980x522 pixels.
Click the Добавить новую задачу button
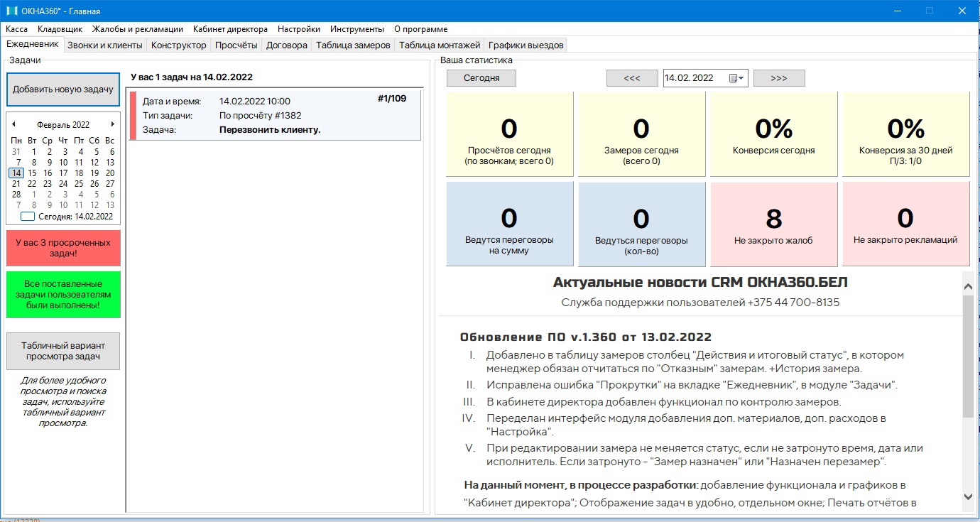pyautogui.click(x=63, y=89)
